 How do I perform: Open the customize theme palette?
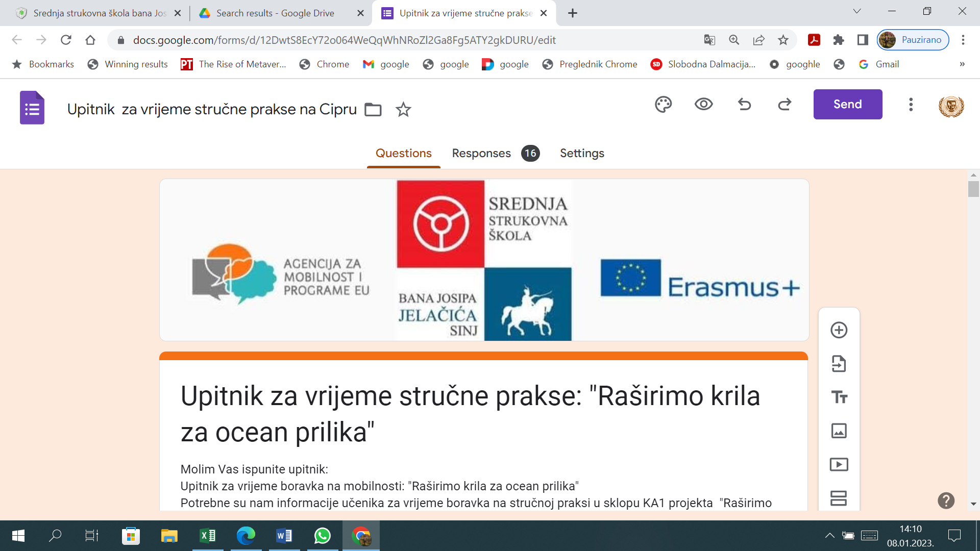tap(663, 105)
